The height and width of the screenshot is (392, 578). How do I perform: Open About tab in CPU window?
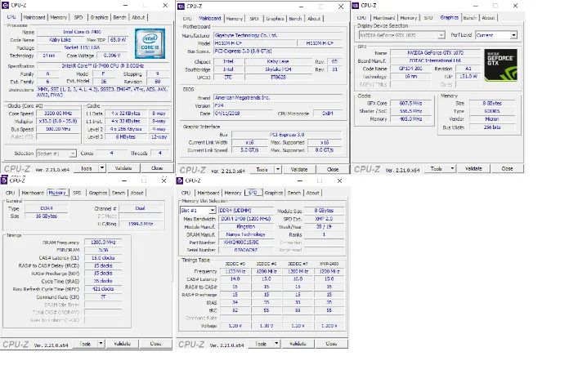(x=138, y=17)
